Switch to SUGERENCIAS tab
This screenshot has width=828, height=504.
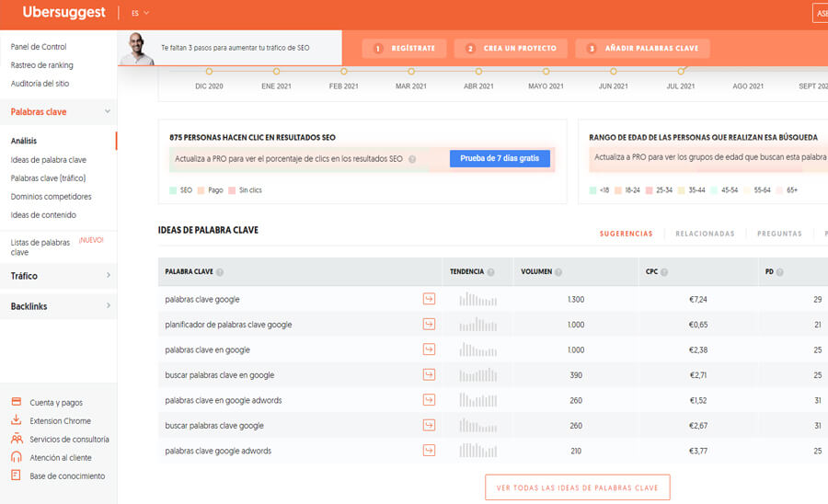point(627,234)
